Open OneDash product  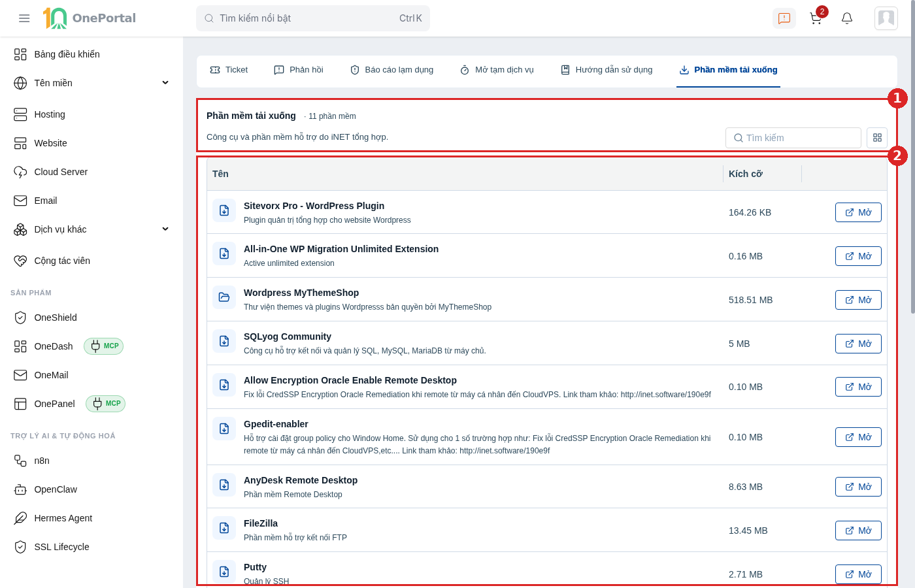pyautogui.click(x=54, y=346)
